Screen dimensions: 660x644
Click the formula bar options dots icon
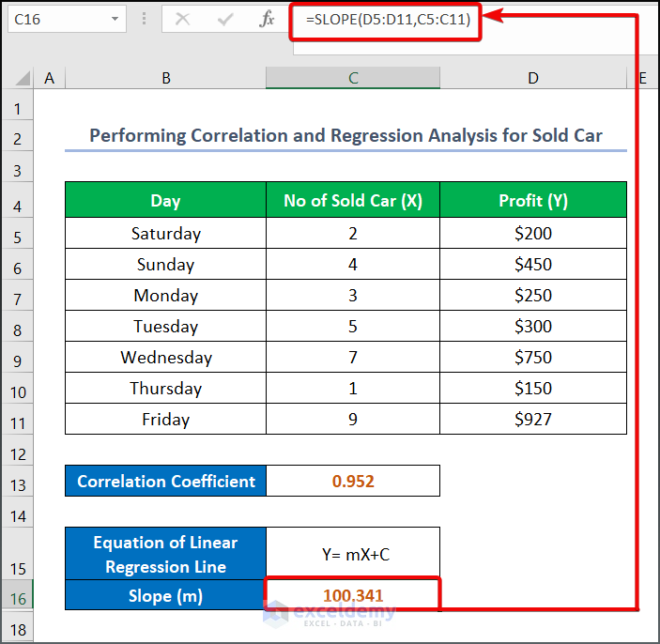click(x=145, y=19)
